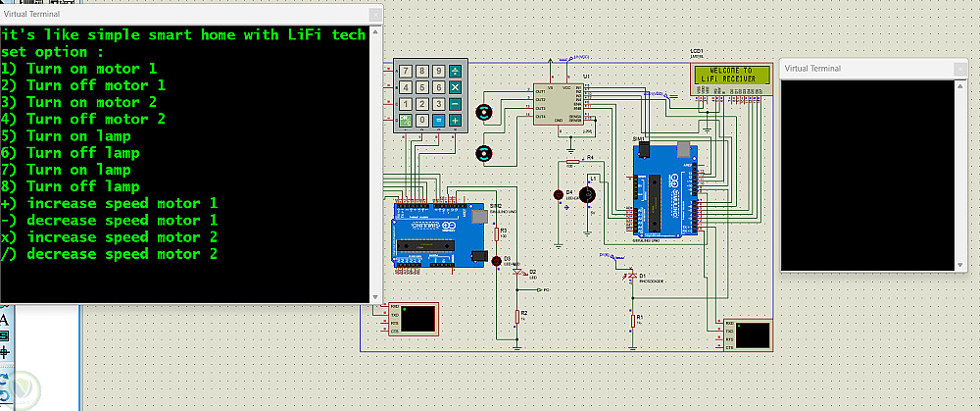The width and height of the screenshot is (980, 411).
Task: Click the blue equals key on the keypad
Action: [439, 120]
